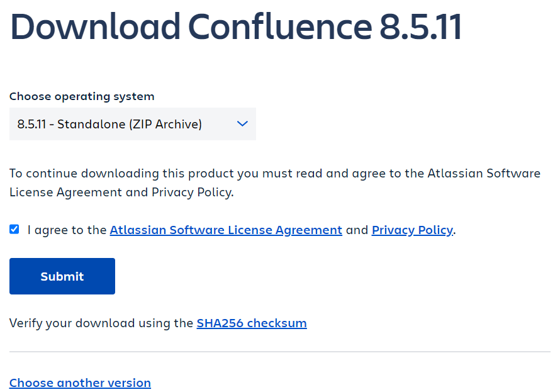
Task: Go to a different Confluence version page
Action: coord(80,383)
